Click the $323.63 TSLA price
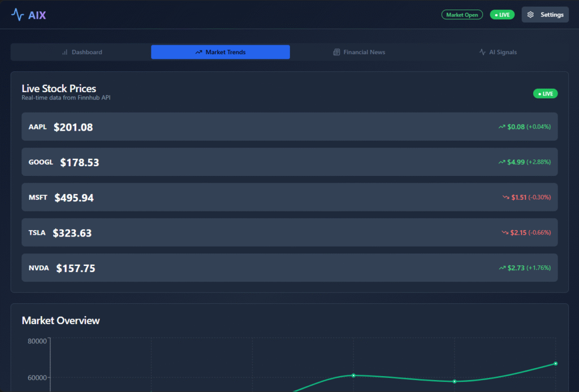The image size is (579, 392). pos(72,233)
